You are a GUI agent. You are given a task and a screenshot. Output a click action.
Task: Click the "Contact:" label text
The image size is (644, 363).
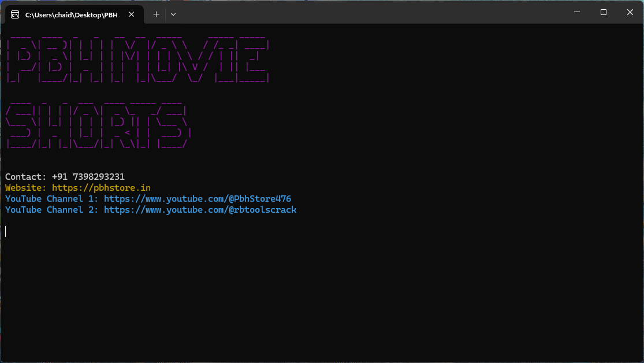[25, 177]
